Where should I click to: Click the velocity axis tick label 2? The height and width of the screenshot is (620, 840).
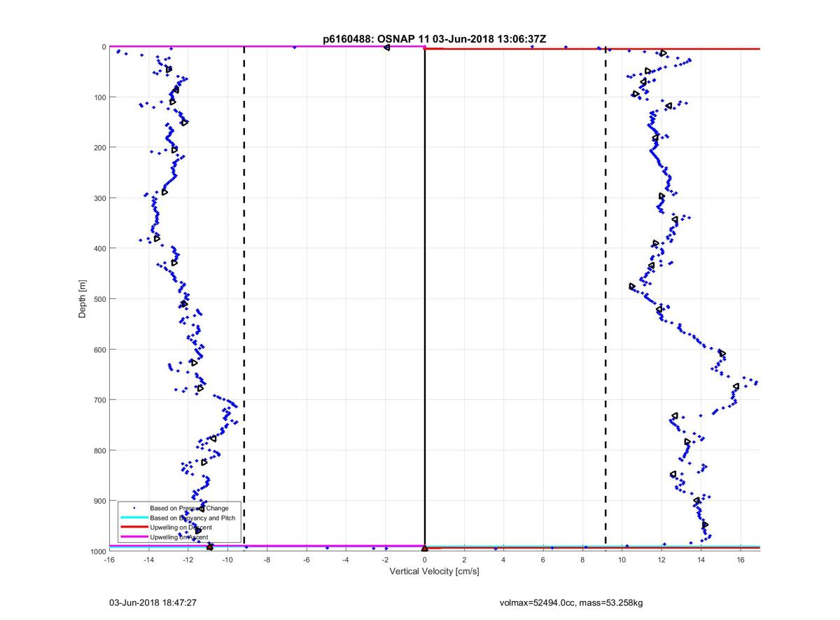(x=464, y=560)
